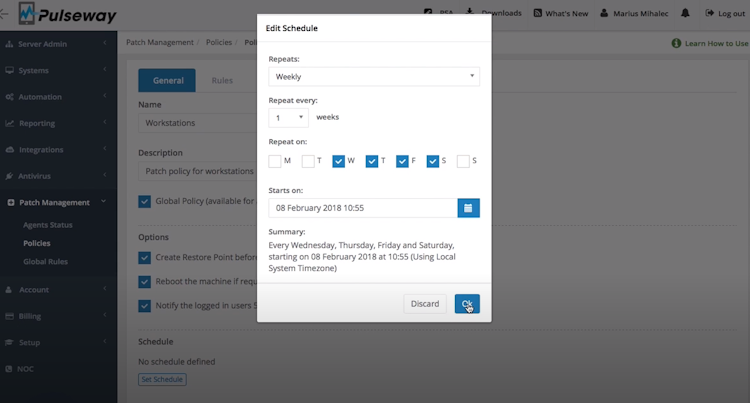This screenshot has width=750, height=403.
Task: Click the Description text field
Action: (198, 171)
